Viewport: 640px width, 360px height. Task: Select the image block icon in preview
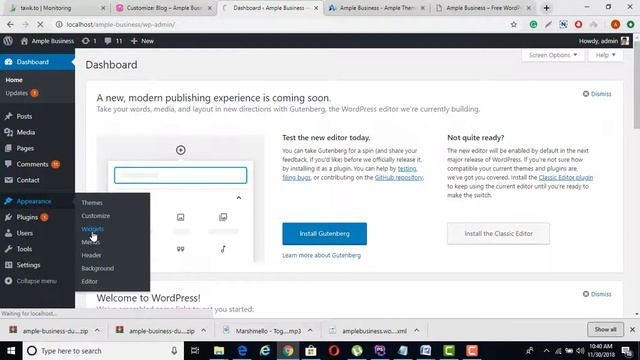180,217
